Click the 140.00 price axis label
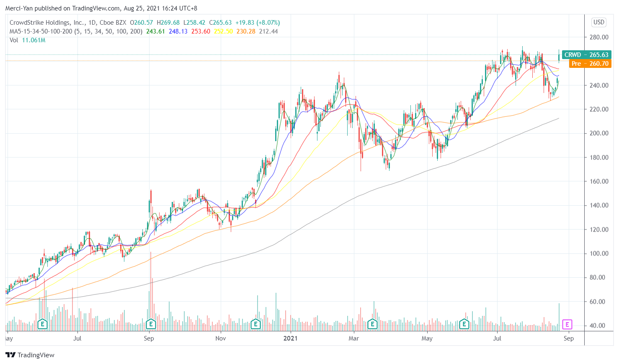619x364 pixels. click(599, 205)
